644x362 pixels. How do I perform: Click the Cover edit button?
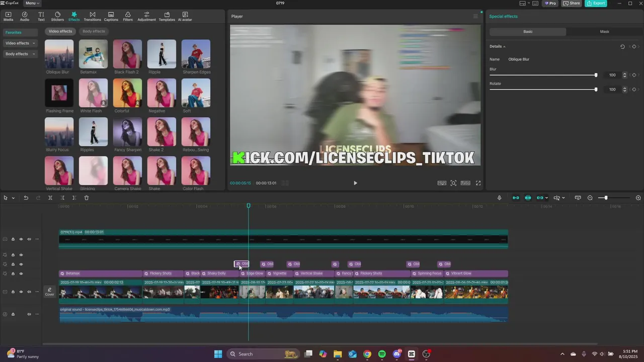click(x=49, y=292)
